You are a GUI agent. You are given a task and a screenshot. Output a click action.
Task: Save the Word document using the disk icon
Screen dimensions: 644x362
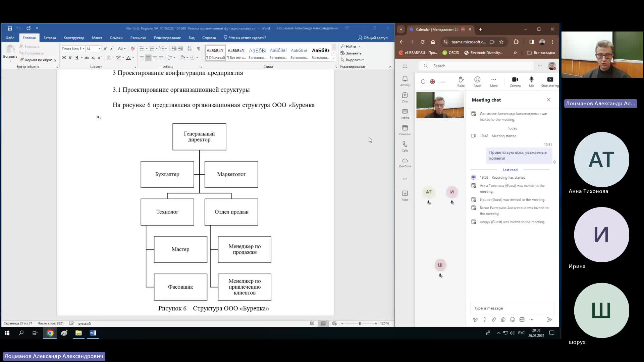(10, 28)
